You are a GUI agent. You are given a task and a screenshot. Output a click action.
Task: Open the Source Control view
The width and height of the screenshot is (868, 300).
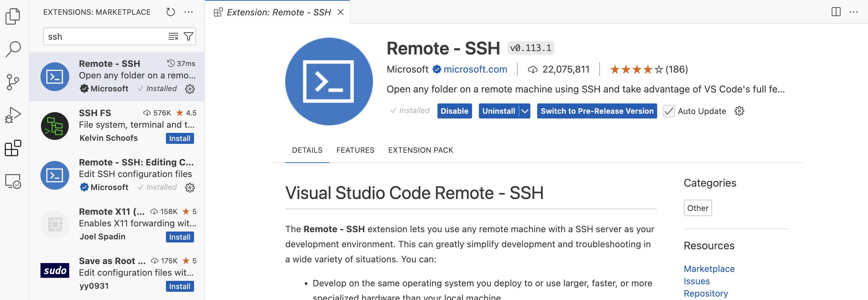(x=13, y=82)
